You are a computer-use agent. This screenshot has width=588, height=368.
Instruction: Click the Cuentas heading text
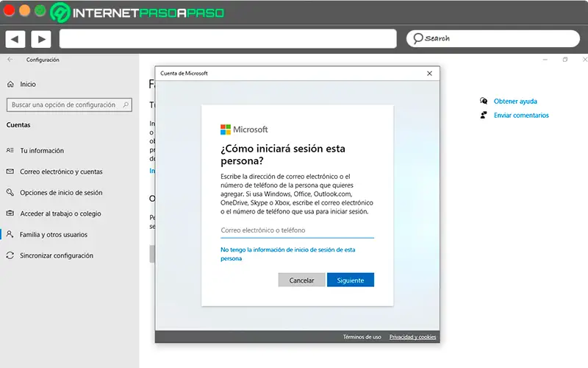tap(18, 125)
